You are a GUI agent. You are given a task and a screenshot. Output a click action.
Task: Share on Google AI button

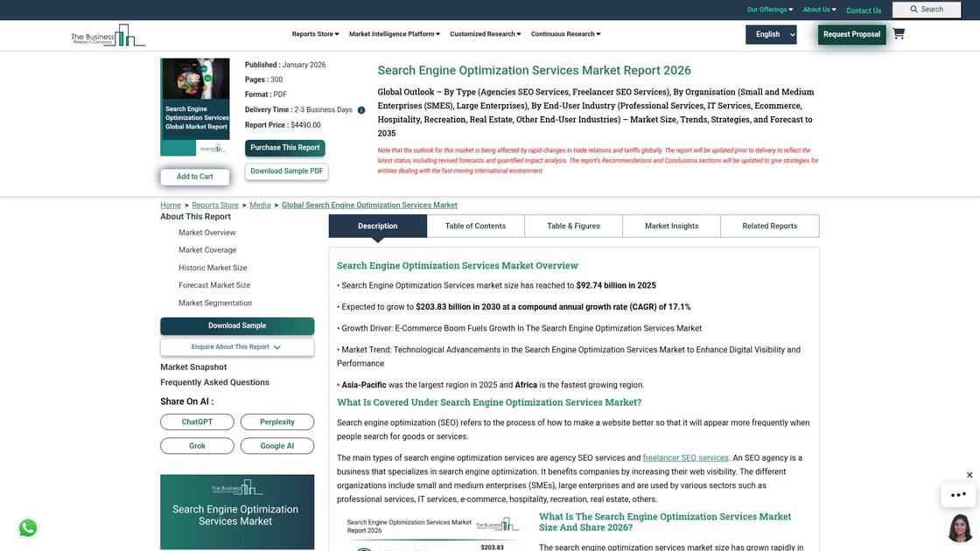276,446
